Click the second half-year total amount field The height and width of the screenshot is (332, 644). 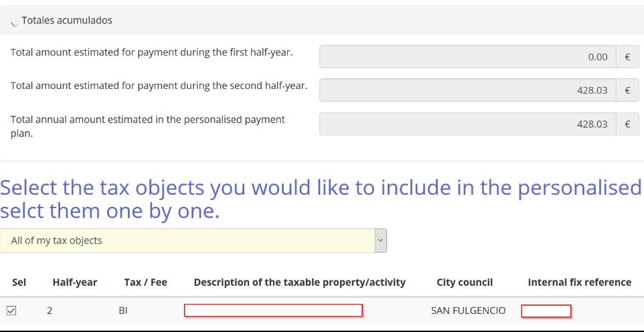[x=467, y=90]
